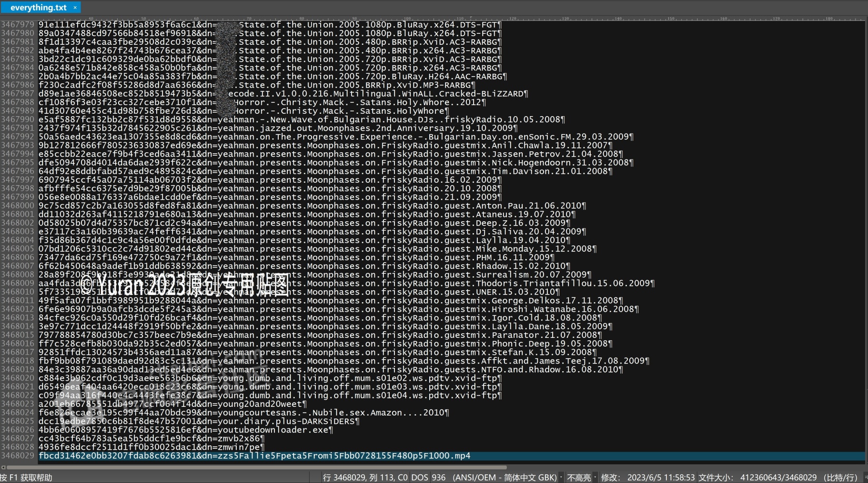
Task: Click code page 936 (ANSI/OEM - 简体中文 GBK) status field
Action: (x=494, y=477)
